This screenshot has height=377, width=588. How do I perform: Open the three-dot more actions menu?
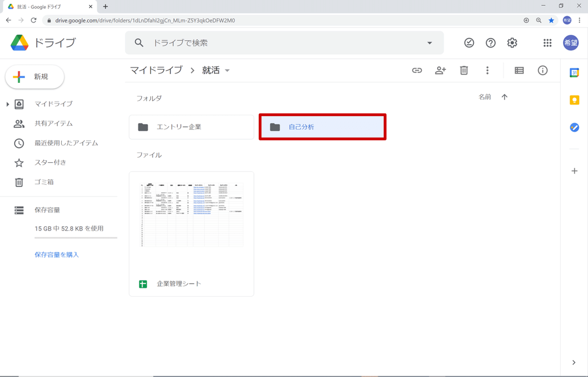487,70
